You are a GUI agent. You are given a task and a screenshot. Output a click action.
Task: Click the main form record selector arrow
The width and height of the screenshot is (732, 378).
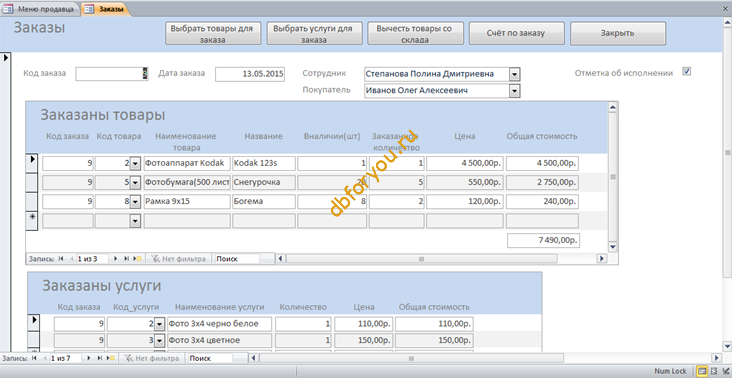click(x=5, y=58)
